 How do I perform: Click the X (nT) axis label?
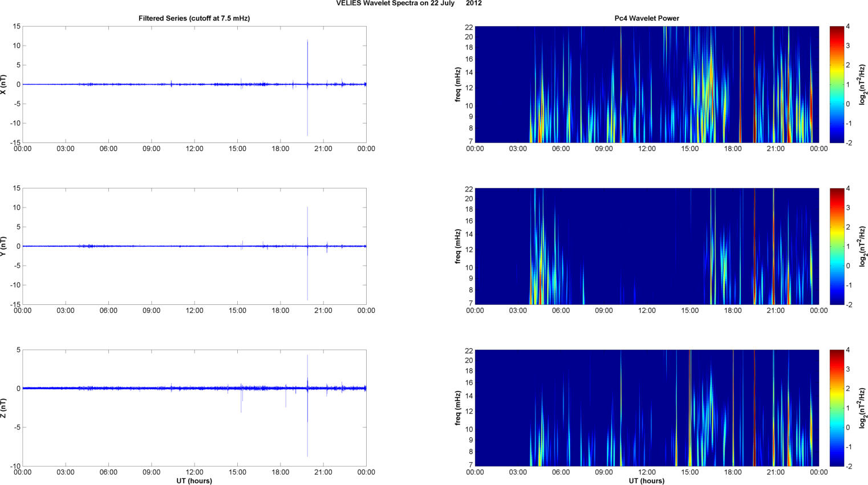(x=3, y=84)
